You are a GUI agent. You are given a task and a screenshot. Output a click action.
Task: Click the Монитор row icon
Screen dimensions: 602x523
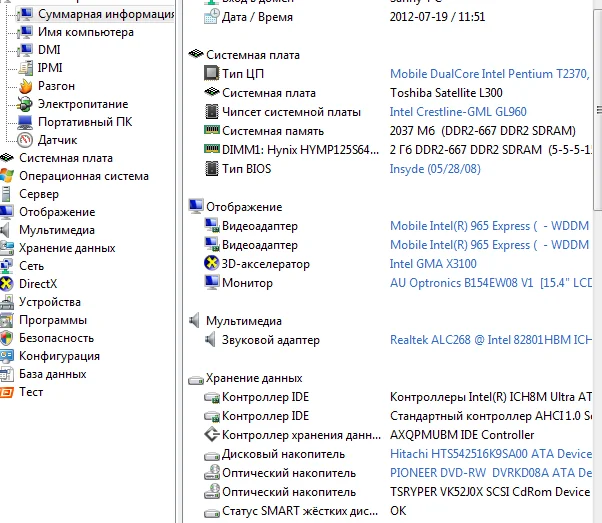212,283
